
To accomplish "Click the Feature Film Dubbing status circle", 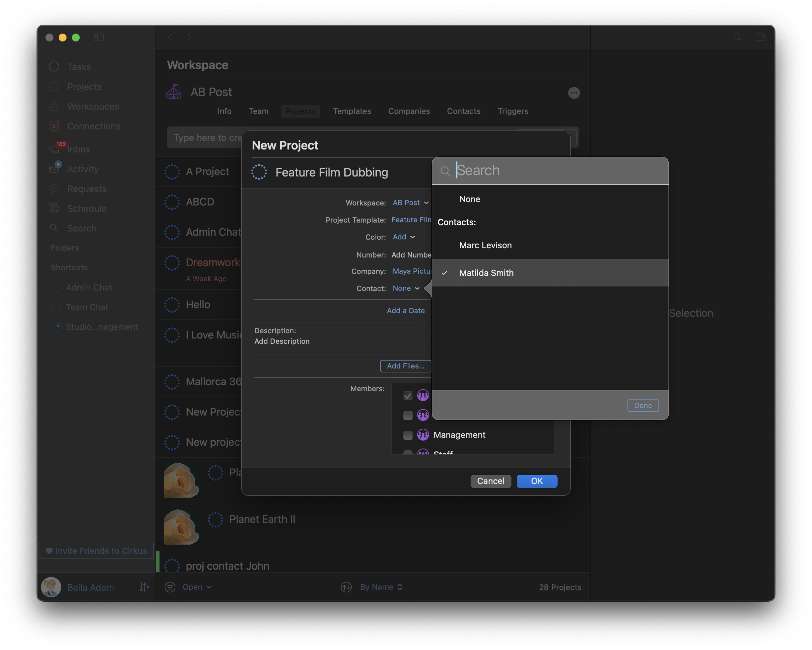I will tap(259, 172).
